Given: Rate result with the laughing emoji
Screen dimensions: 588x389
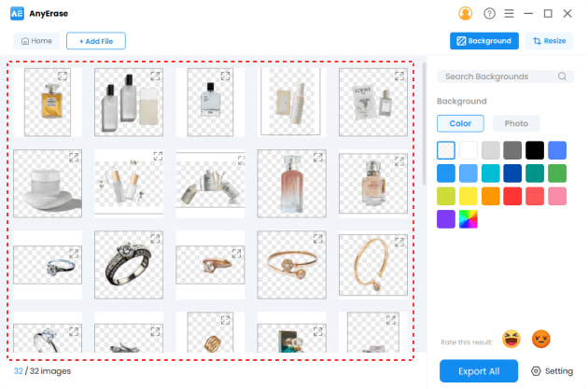Looking at the screenshot, I should (511, 340).
